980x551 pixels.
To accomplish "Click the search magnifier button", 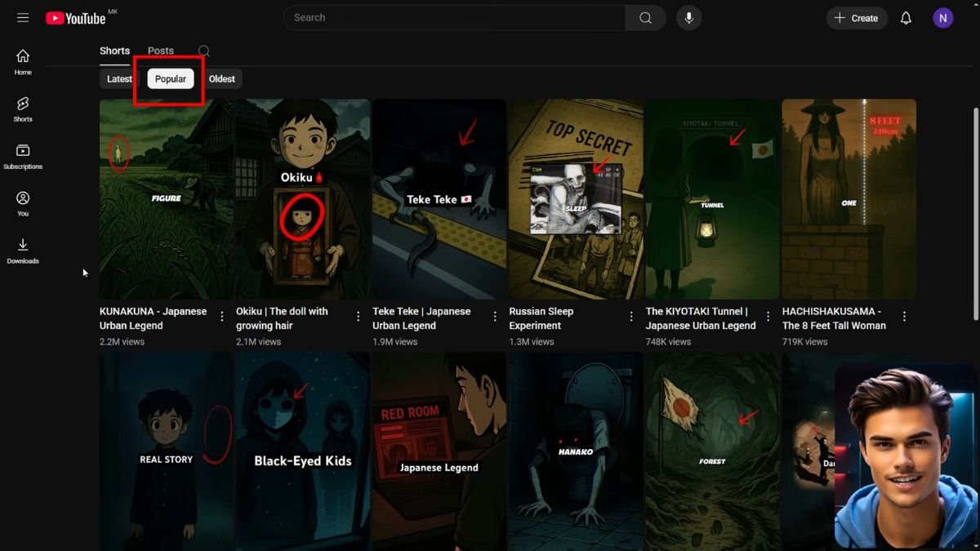I will tap(645, 18).
